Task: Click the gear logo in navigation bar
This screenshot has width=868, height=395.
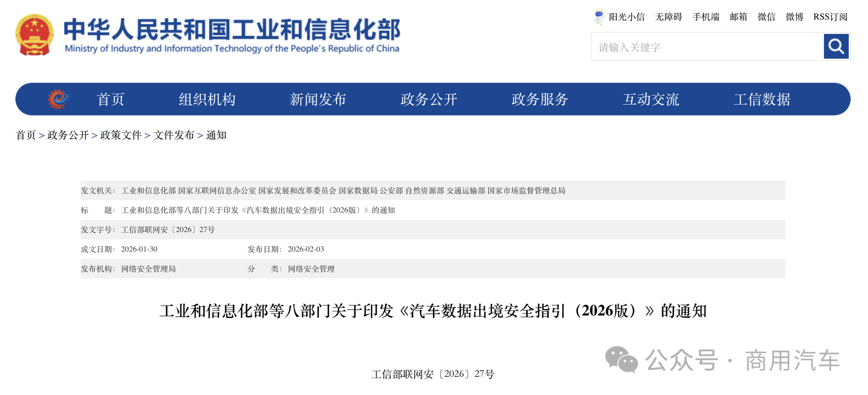Action: 58,99
